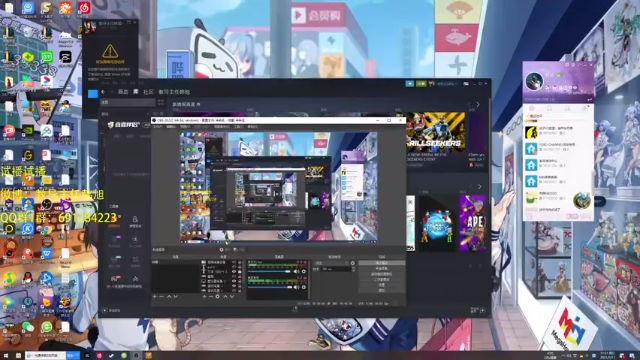Open source properties gear under sources list
Viewport: 640px width, 360px height.
point(217,297)
